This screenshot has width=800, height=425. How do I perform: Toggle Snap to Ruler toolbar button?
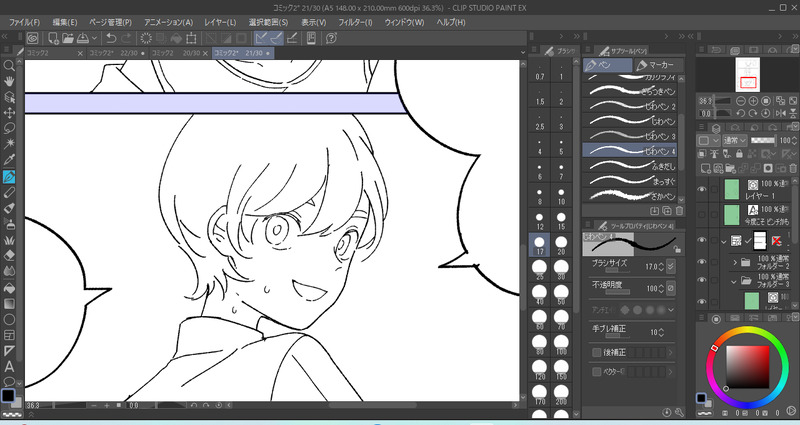[x=261, y=38]
